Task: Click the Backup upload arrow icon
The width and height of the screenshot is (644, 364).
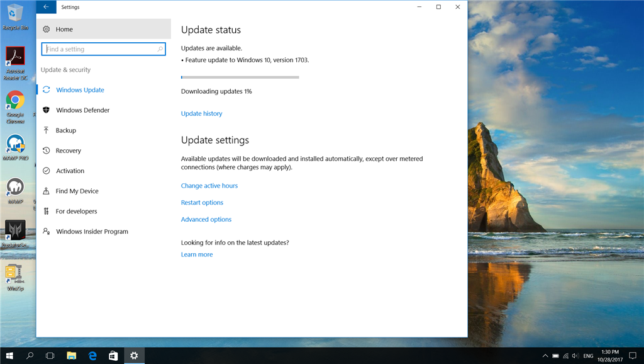Action: [x=47, y=130]
